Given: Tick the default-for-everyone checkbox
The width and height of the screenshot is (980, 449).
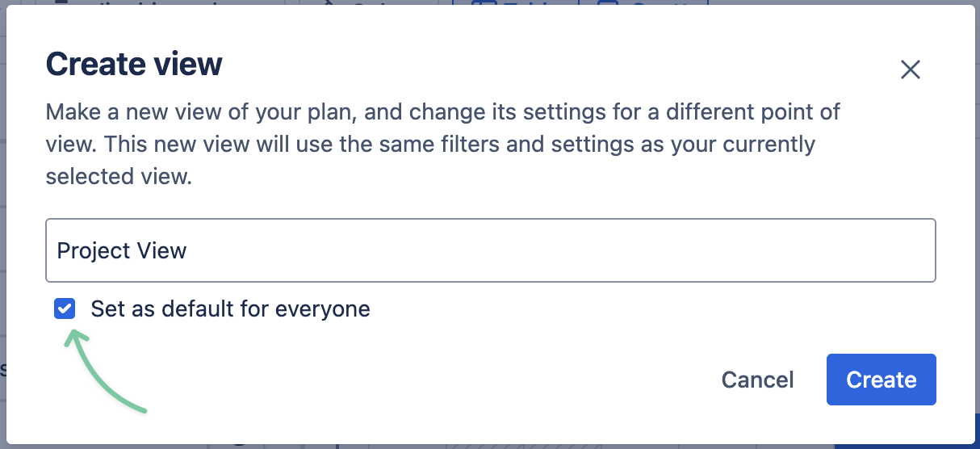Looking at the screenshot, I should [65, 308].
